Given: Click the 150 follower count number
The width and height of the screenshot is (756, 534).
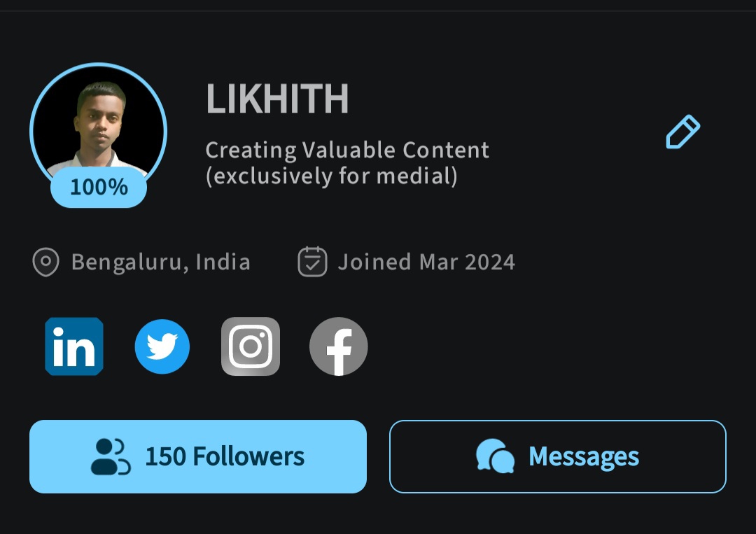Looking at the screenshot, I should [x=165, y=457].
